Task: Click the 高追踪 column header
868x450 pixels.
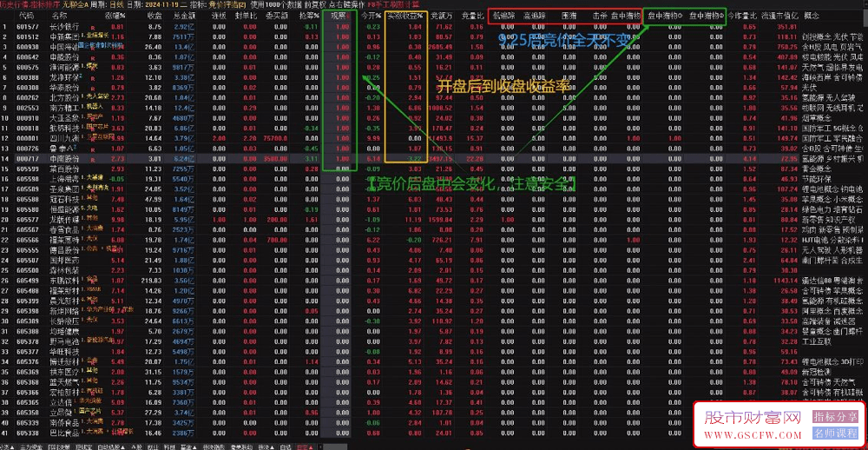Action: tap(535, 16)
